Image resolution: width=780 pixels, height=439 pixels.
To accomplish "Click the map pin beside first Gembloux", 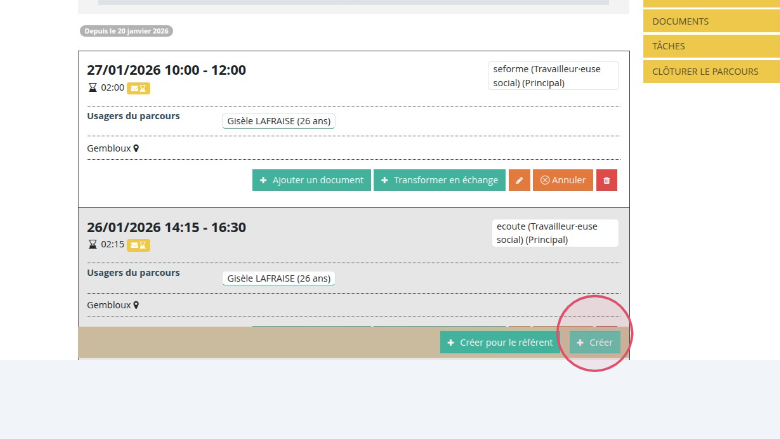I will (136, 149).
